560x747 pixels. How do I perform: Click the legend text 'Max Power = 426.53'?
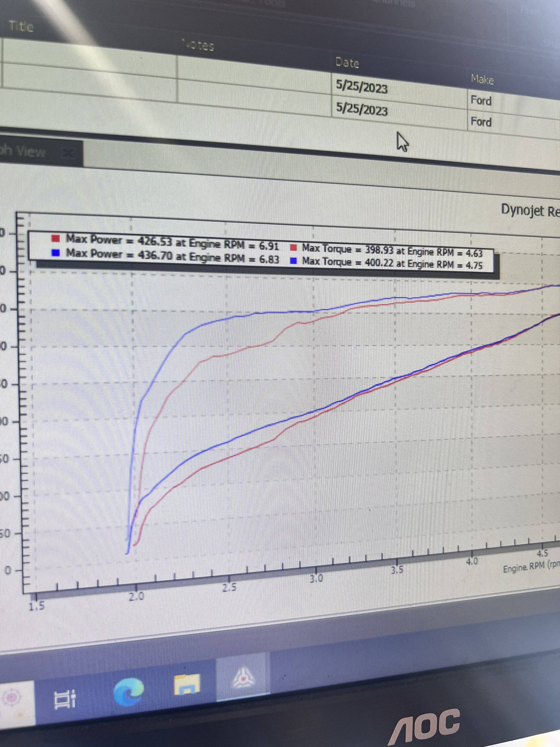point(119,241)
